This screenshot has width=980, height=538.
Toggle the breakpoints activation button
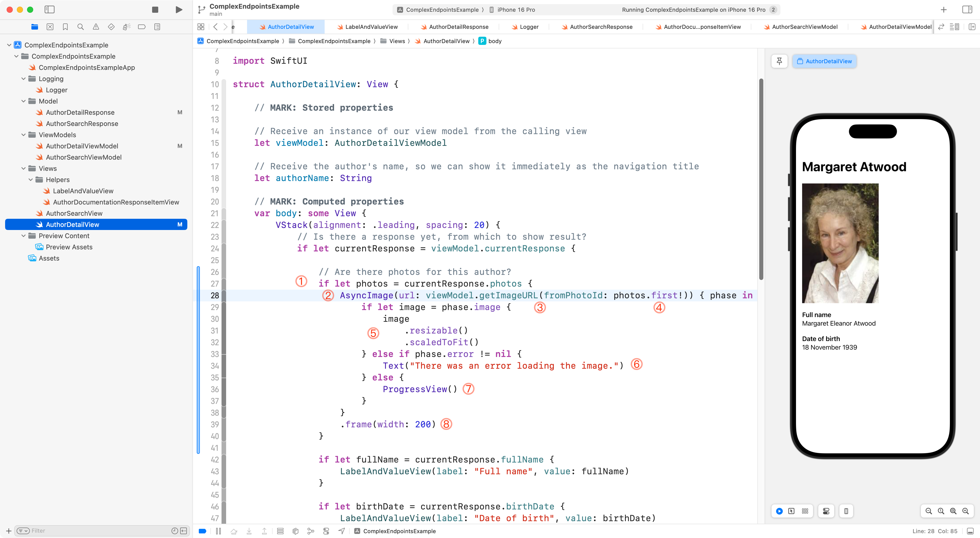click(x=202, y=531)
